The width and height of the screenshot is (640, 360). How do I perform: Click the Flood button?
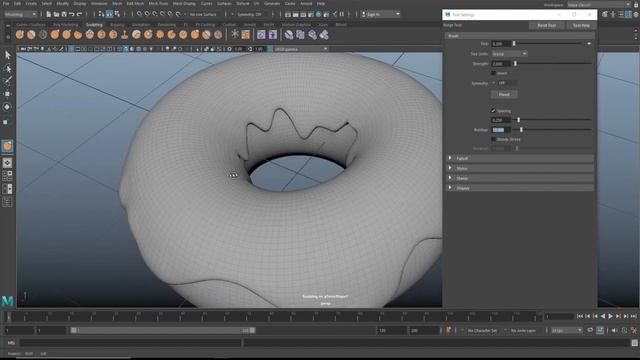click(x=504, y=94)
